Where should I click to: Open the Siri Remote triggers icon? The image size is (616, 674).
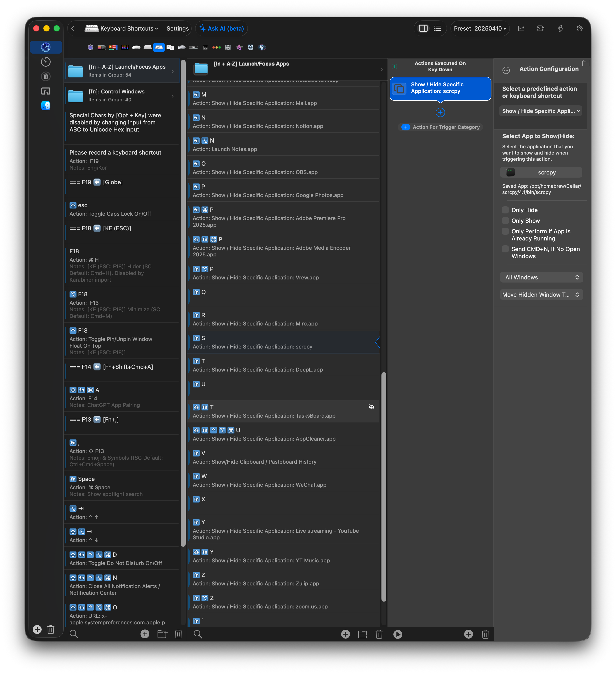coord(193,47)
